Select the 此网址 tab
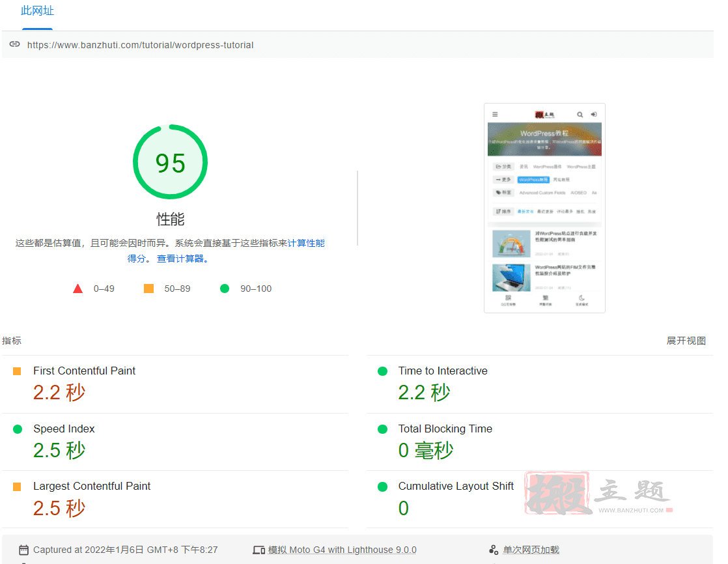Screen dimensions: 728x564 (37, 11)
